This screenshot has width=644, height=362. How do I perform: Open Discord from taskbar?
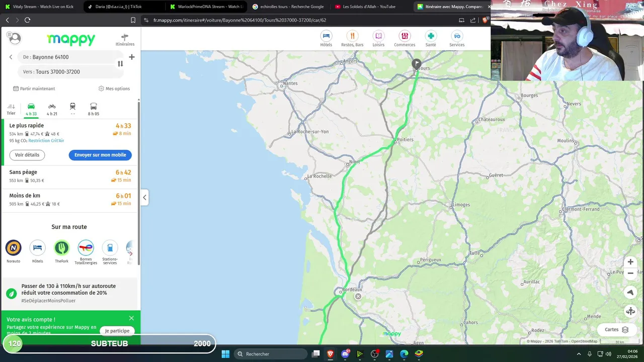coord(345,354)
